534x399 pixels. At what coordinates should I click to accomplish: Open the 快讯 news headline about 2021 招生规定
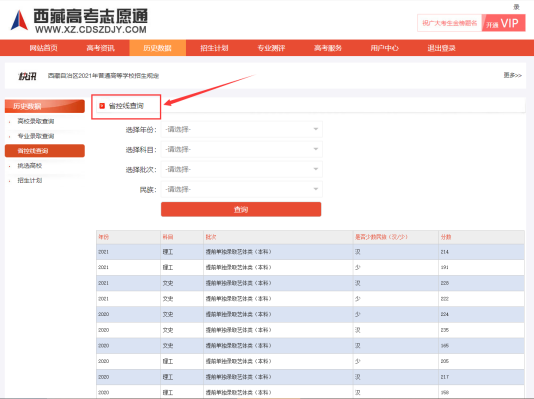103,76
